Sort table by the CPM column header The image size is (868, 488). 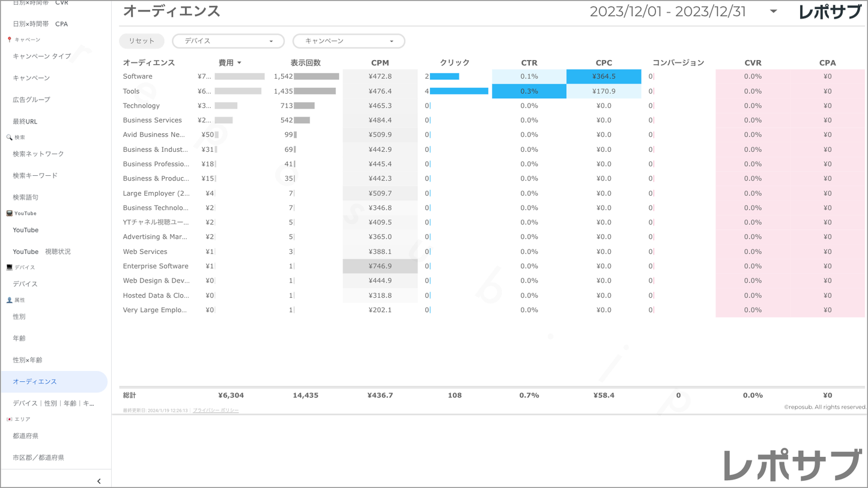coord(380,62)
